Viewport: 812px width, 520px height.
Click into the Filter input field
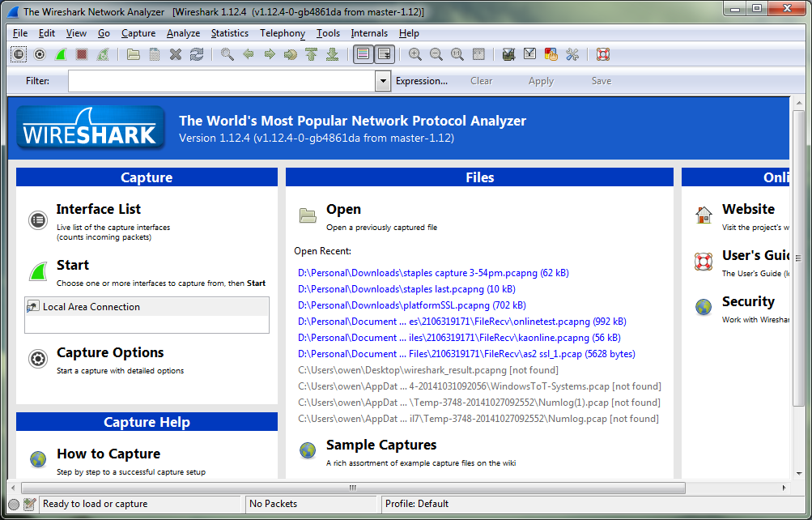[222, 81]
